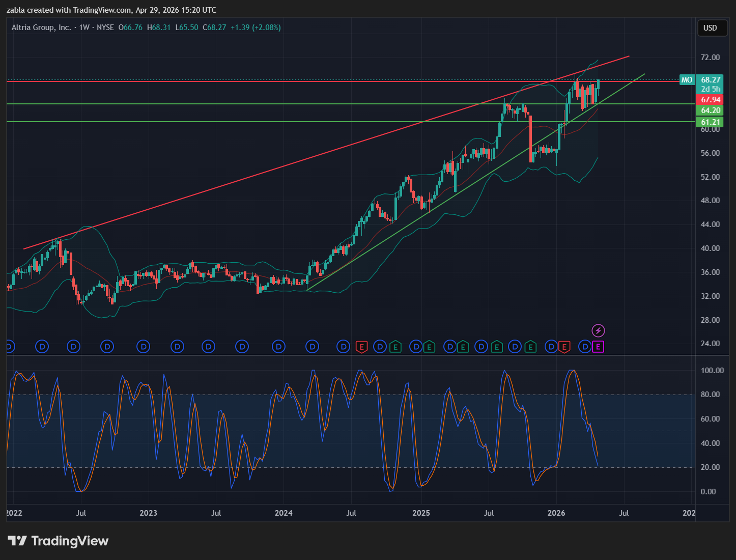
Task: Select the red 67.94 price label
Action: (710, 100)
